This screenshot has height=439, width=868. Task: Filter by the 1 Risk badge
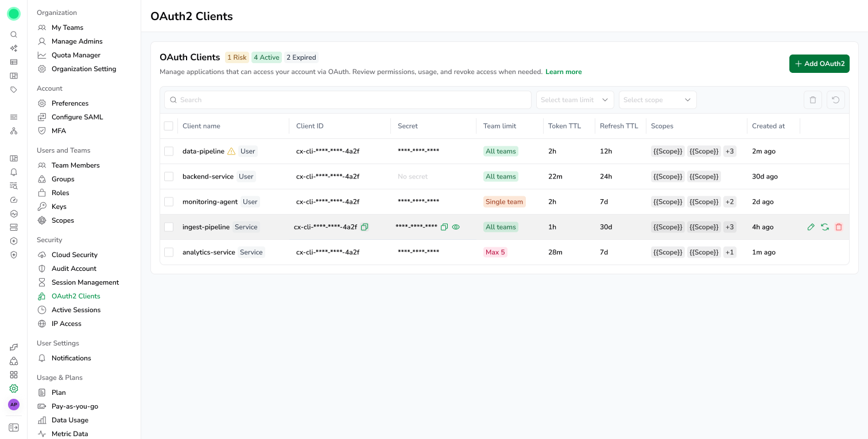click(237, 57)
